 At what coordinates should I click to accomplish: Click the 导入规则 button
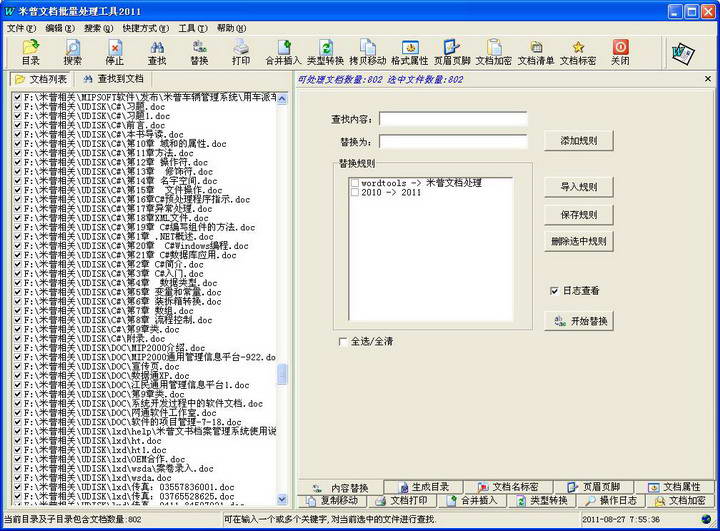(x=579, y=187)
